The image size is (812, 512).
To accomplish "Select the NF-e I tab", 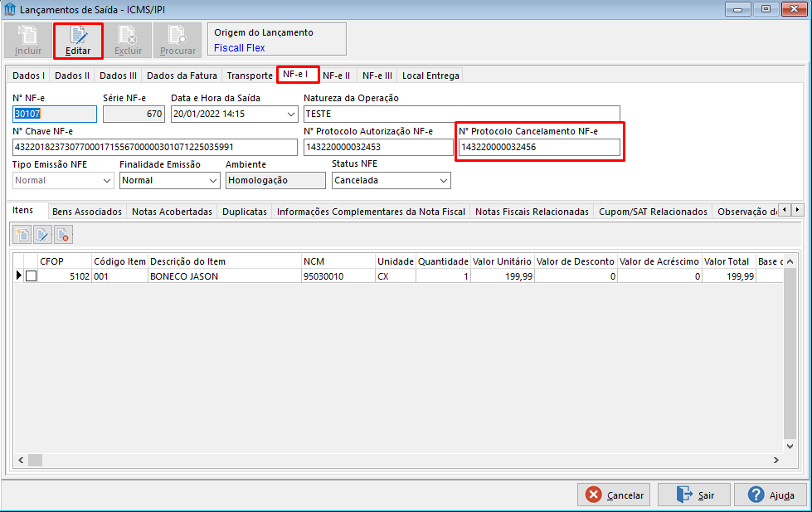I will pos(297,74).
